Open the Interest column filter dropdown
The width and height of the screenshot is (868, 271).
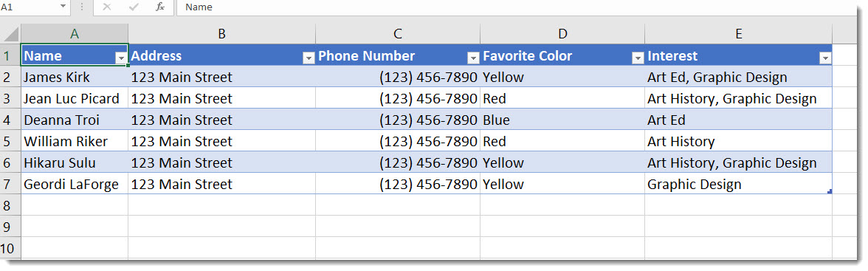click(825, 58)
